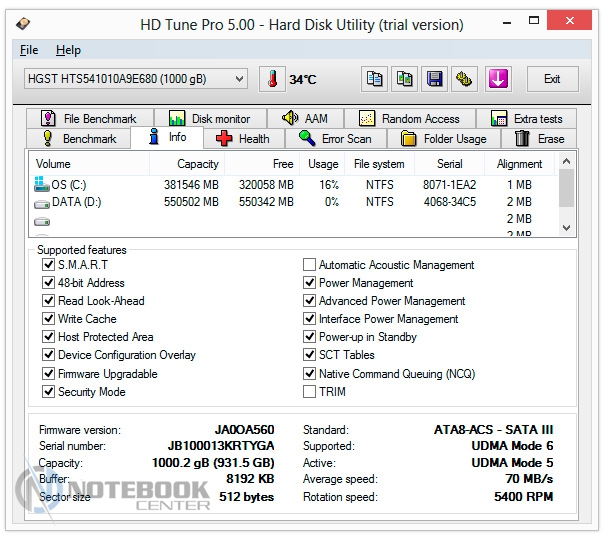Click the floppy disk save icon
The width and height of the screenshot is (608, 537).
[x=435, y=79]
